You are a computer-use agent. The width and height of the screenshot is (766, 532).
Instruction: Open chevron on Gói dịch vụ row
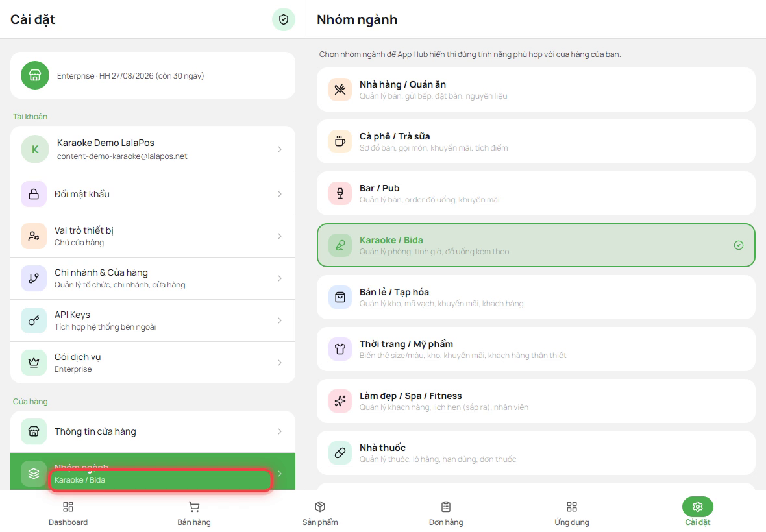coord(279,363)
